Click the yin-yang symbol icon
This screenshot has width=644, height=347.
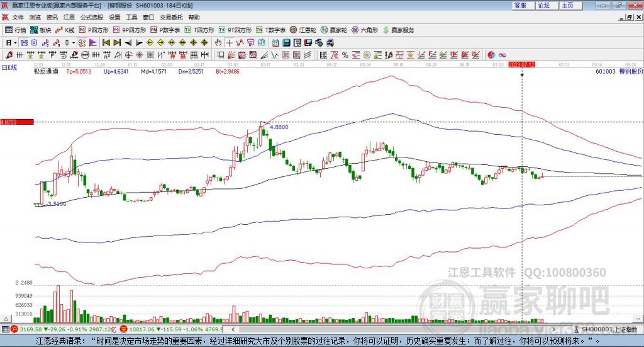pyautogui.click(x=491, y=55)
